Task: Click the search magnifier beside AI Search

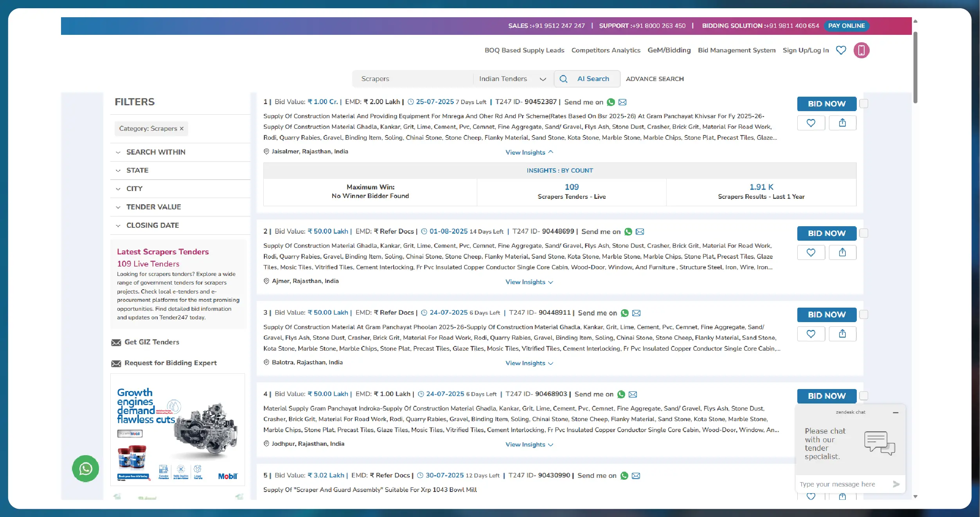Action: tap(563, 79)
